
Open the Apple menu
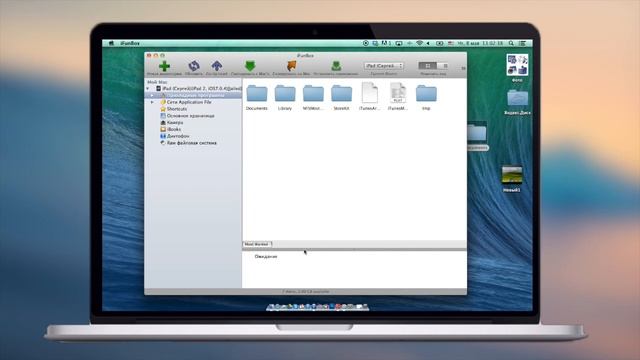click(x=111, y=43)
